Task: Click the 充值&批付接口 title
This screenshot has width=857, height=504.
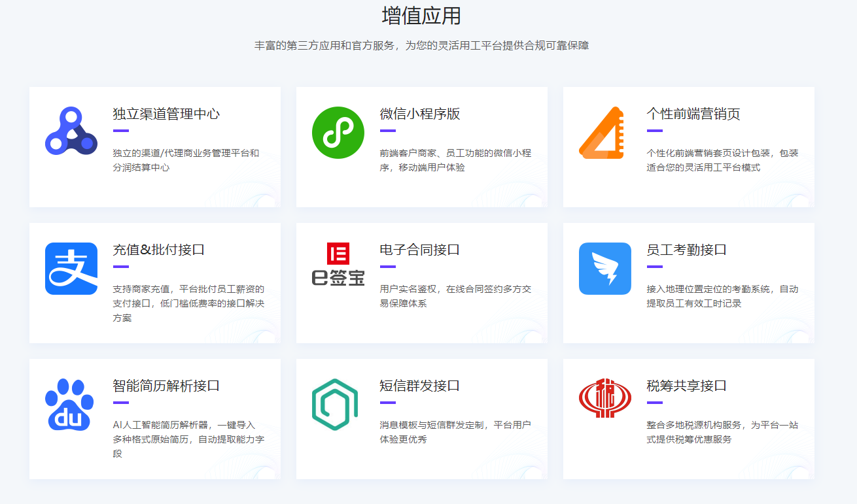Action: (159, 250)
